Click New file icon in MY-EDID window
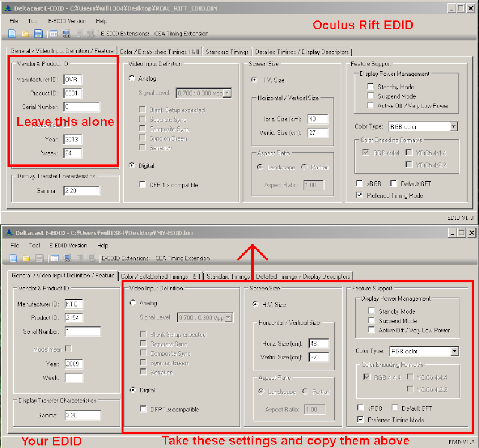The height and width of the screenshot is (448, 479). point(13,258)
